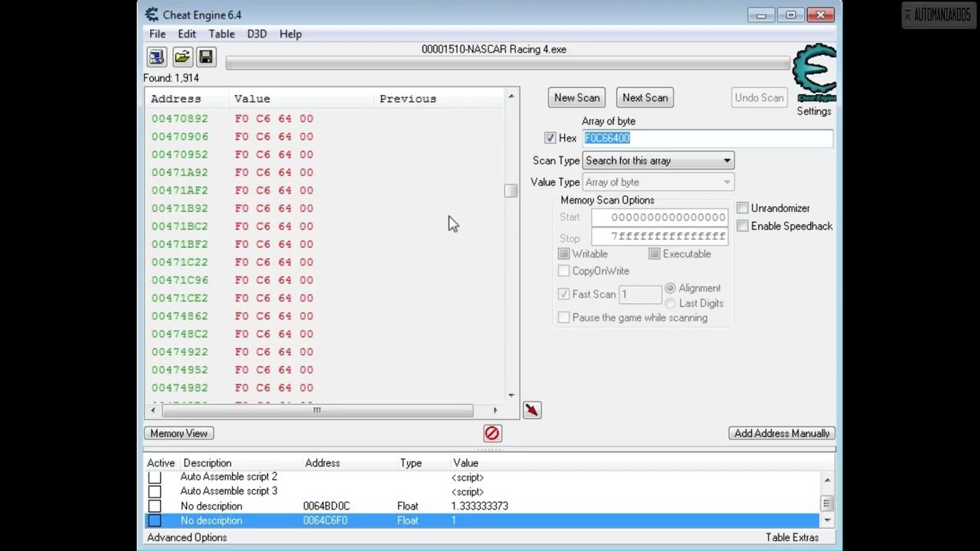Viewport: 980px width, 551px height.
Task: Start a New Scan
Action: coord(577,98)
